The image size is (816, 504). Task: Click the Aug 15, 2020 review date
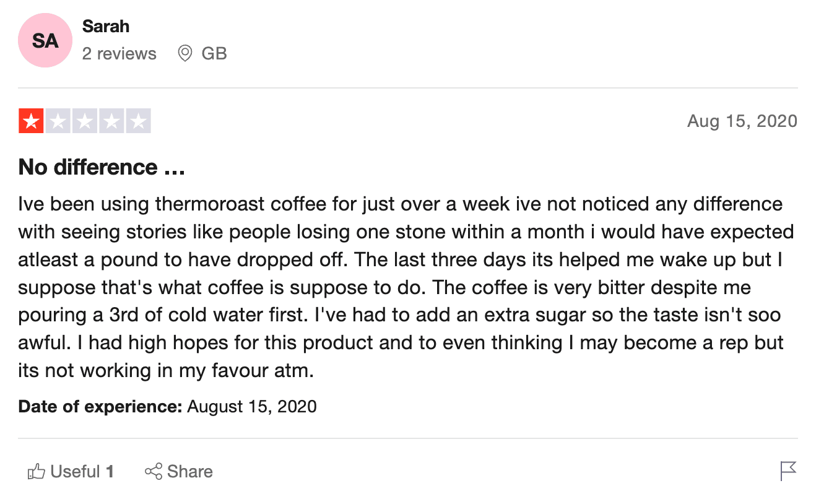[x=742, y=121]
